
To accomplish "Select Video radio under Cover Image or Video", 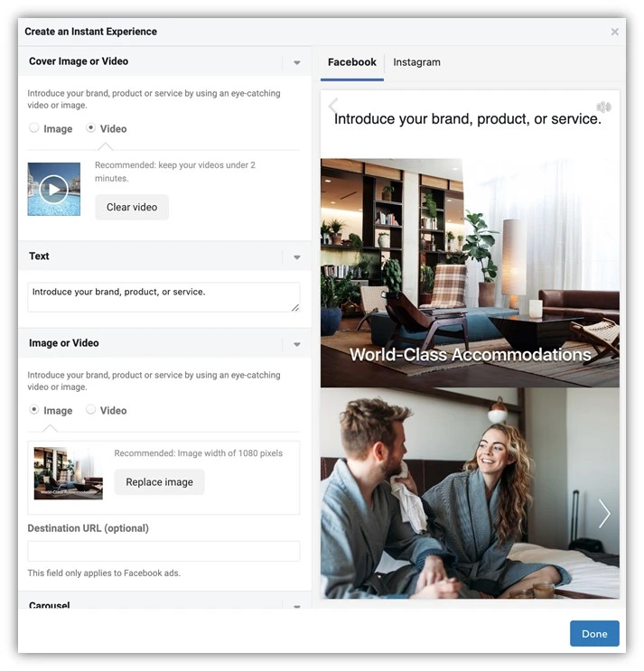I will pyautogui.click(x=90, y=127).
